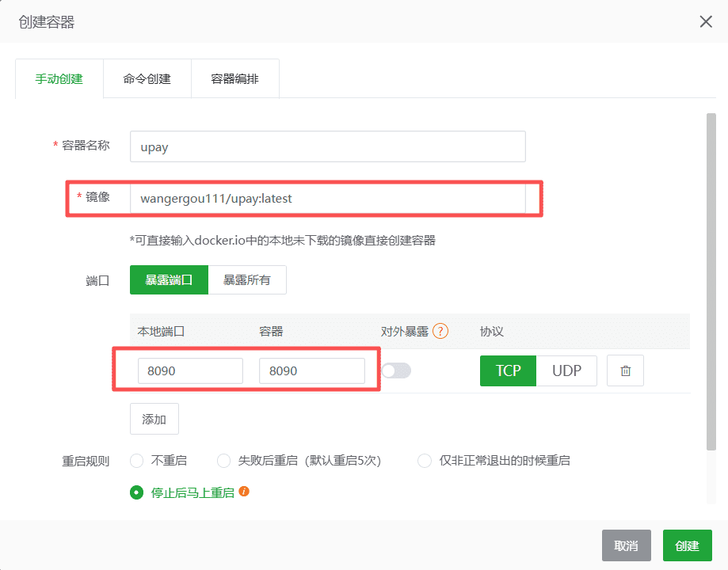Click the 容器 port field showing 8090
Viewport: 728px width, 570px height.
(x=312, y=370)
